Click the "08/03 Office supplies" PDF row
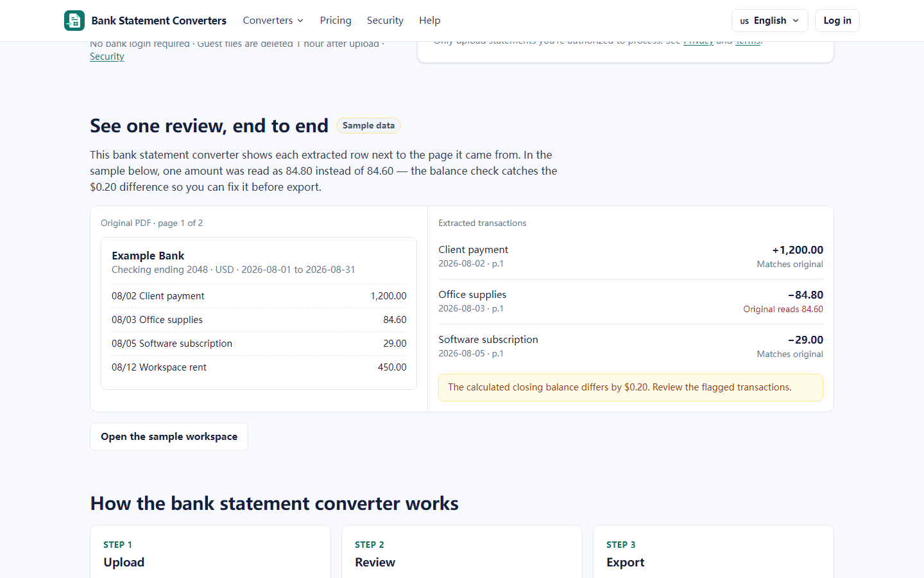The image size is (924, 578). tap(259, 320)
